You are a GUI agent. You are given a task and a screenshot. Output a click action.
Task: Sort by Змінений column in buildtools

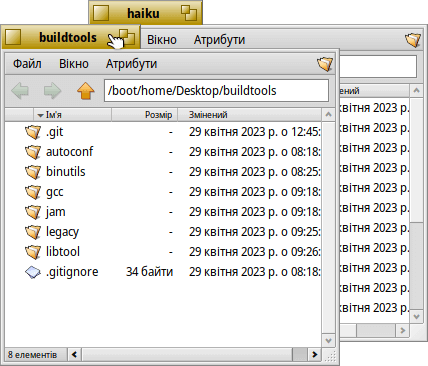pos(250,115)
